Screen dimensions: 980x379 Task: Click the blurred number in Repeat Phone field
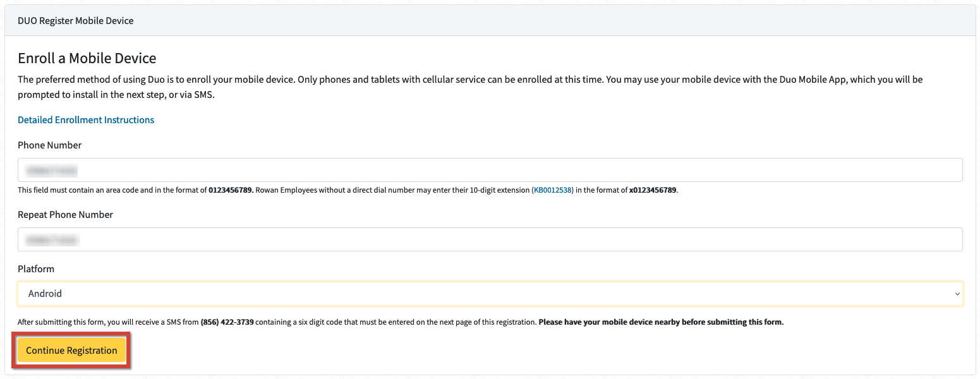[52, 240]
